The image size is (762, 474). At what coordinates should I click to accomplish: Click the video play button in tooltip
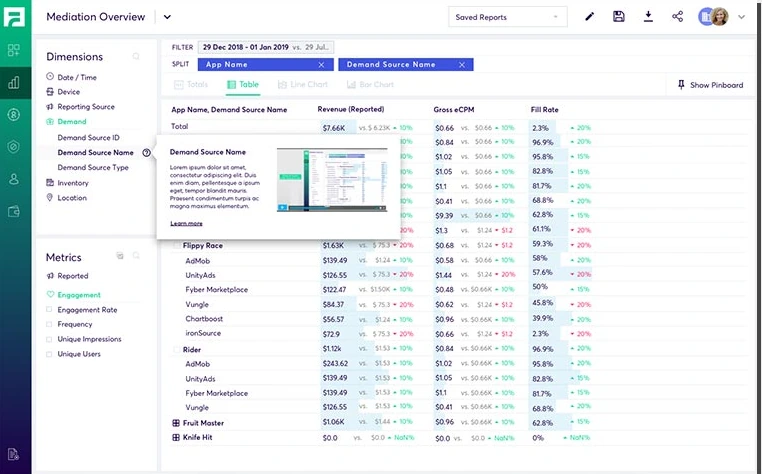282,208
